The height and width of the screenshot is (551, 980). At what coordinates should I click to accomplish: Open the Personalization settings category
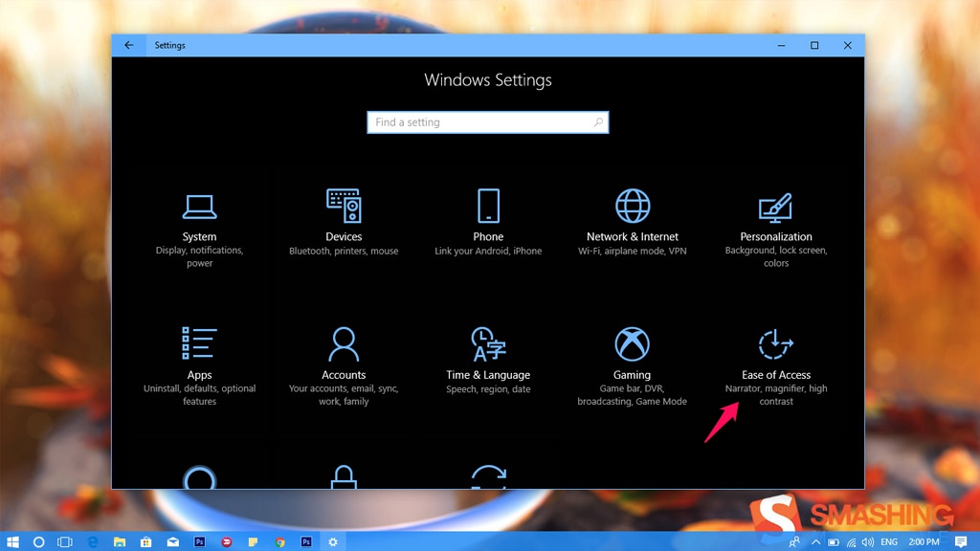[775, 230]
